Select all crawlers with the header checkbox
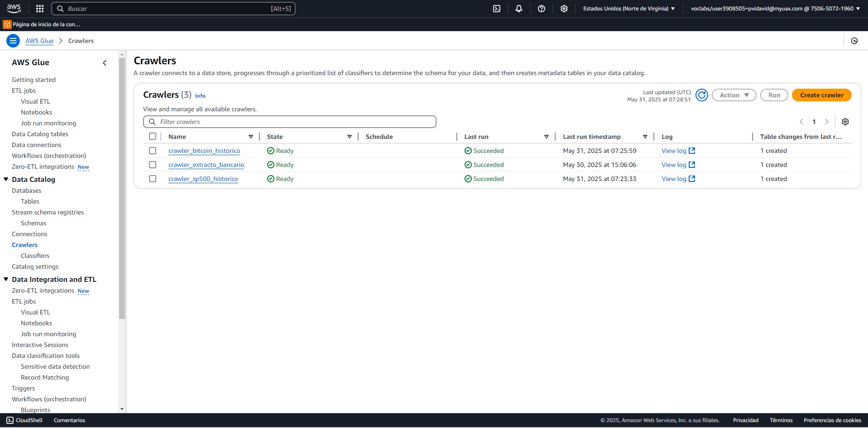 pos(153,136)
